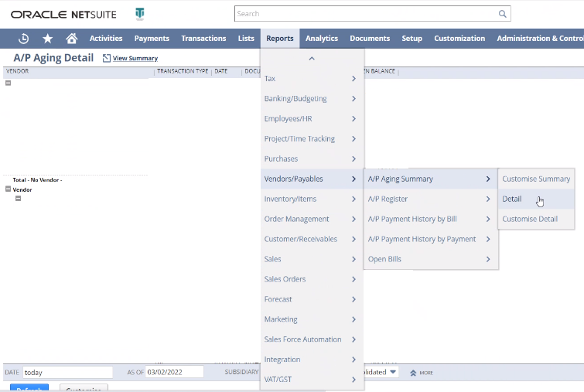
Task: Open Order Management submenu
Action: 312,220
